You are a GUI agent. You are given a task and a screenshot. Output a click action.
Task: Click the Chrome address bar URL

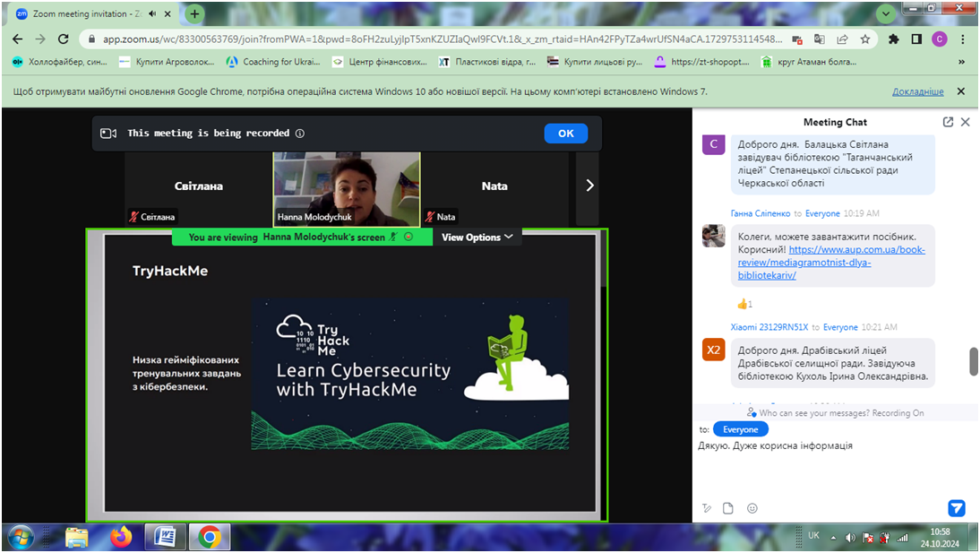click(x=443, y=39)
